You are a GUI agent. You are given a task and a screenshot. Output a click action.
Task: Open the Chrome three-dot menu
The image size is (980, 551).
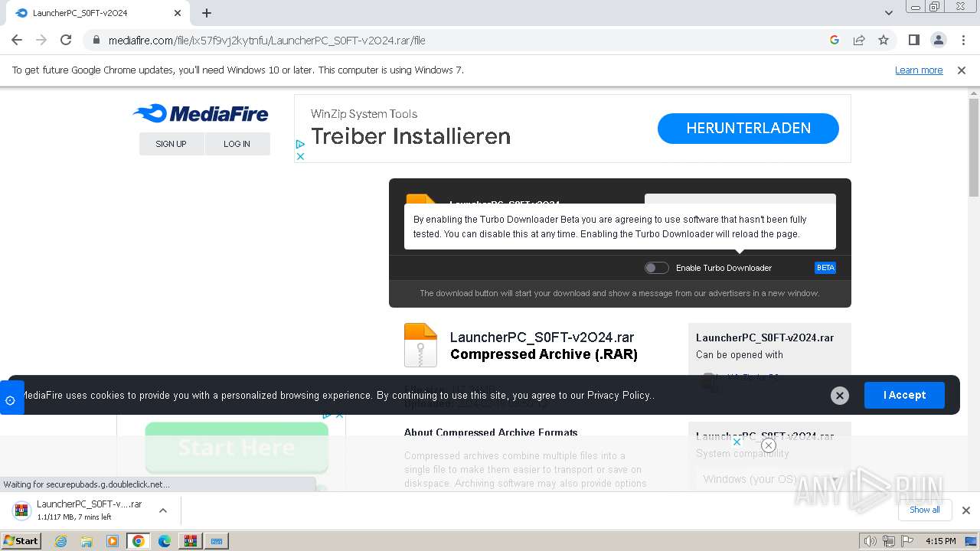962,40
